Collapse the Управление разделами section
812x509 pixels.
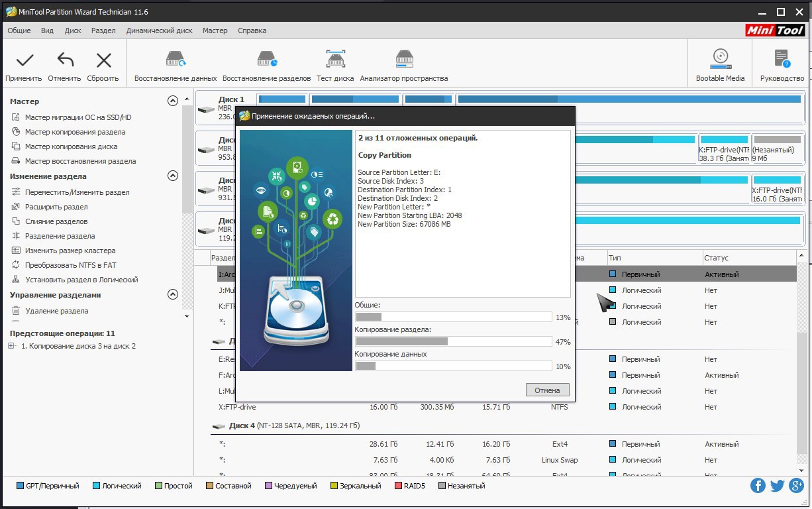pos(173,295)
